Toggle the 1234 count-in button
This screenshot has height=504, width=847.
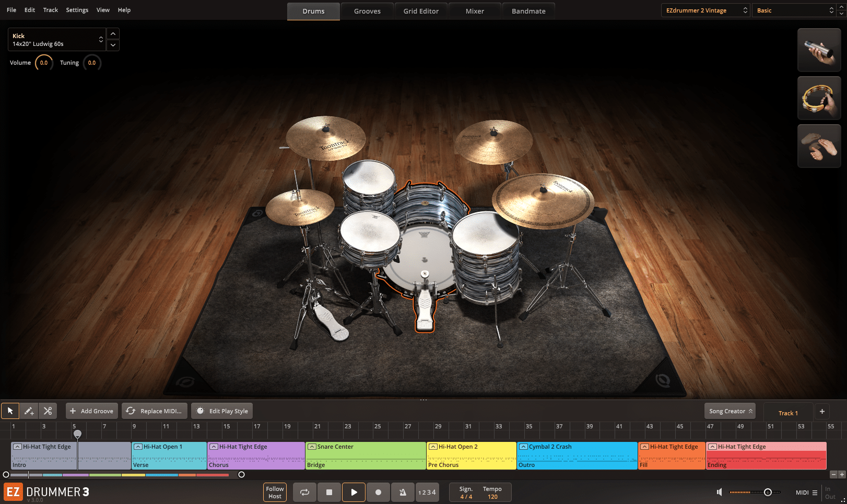pyautogui.click(x=427, y=492)
